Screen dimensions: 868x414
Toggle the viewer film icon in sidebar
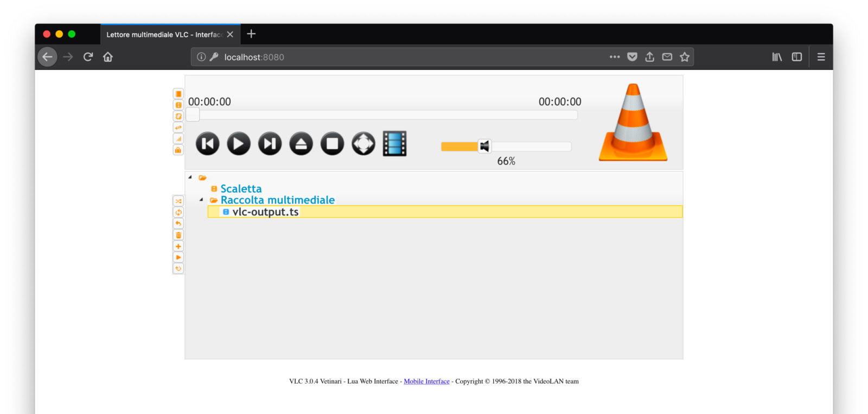(178, 105)
